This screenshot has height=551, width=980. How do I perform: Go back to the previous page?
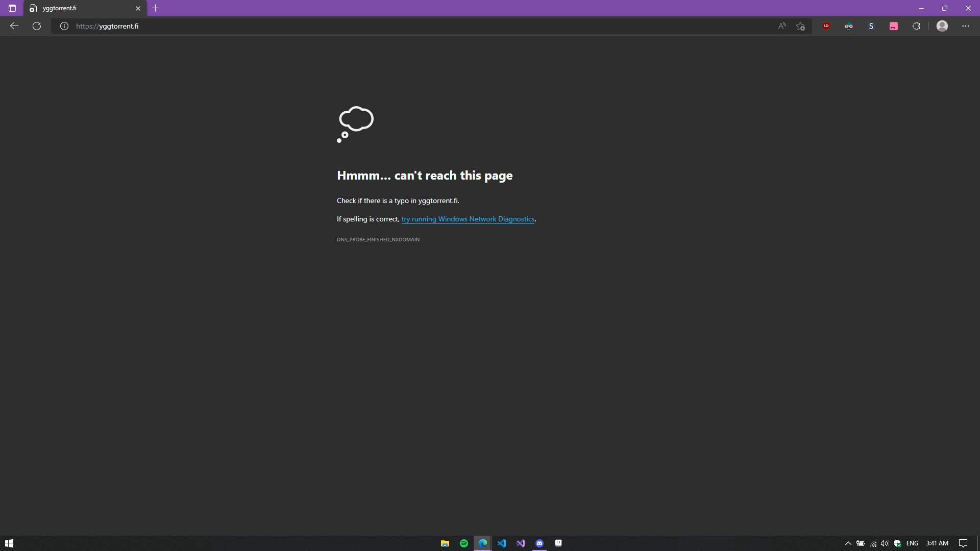click(x=14, y=26)
